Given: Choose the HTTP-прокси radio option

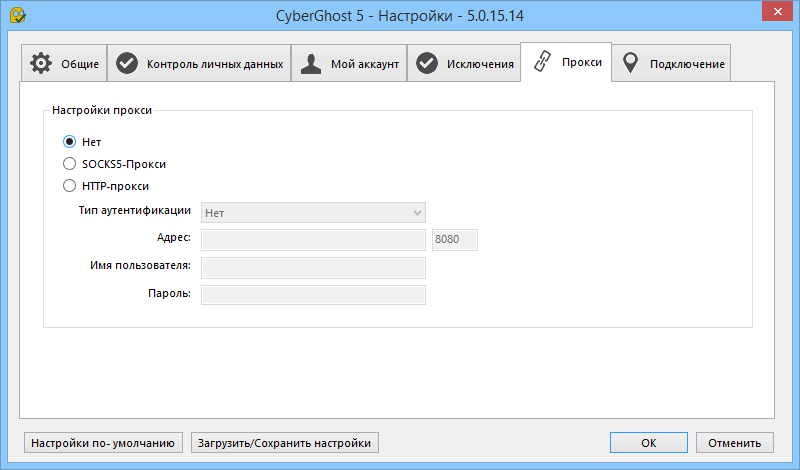Looking at the screenshot, I should (x=69, y=185).
